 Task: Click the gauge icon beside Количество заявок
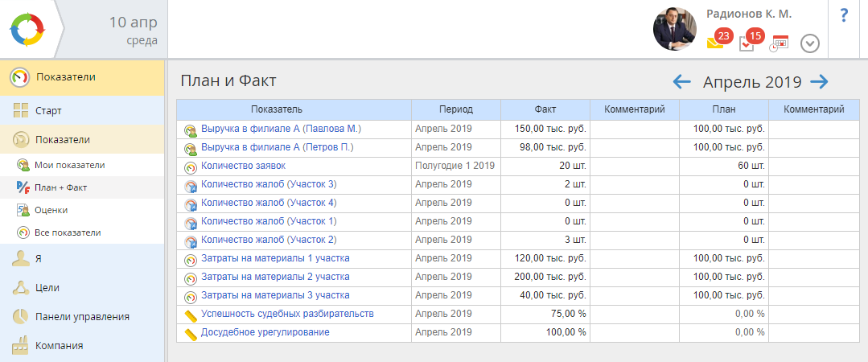tap(191, 167)
